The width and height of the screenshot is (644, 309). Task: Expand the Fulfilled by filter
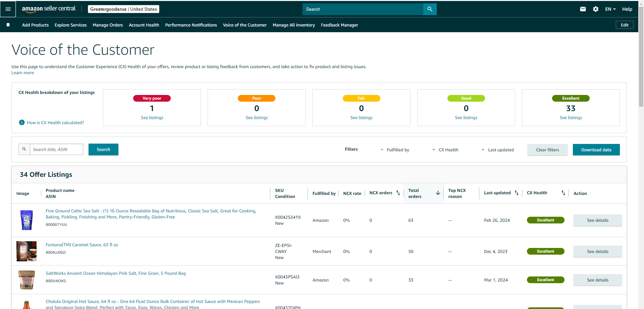tap(395, 150)
